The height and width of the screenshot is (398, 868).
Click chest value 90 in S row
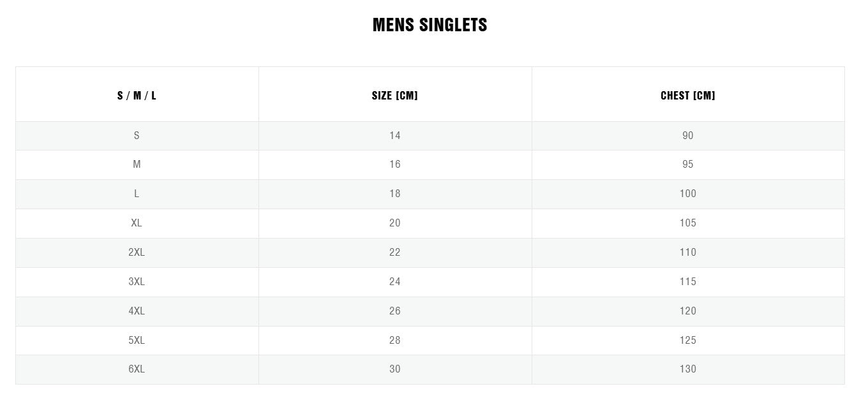[x=687, y=135]
